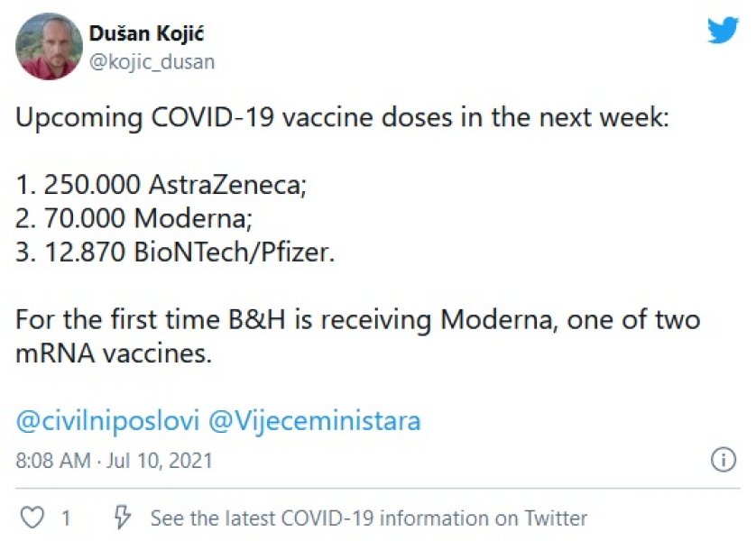Click the circled 'i' information icon
This screenshot has width=756, height=541.
point(724,461)
